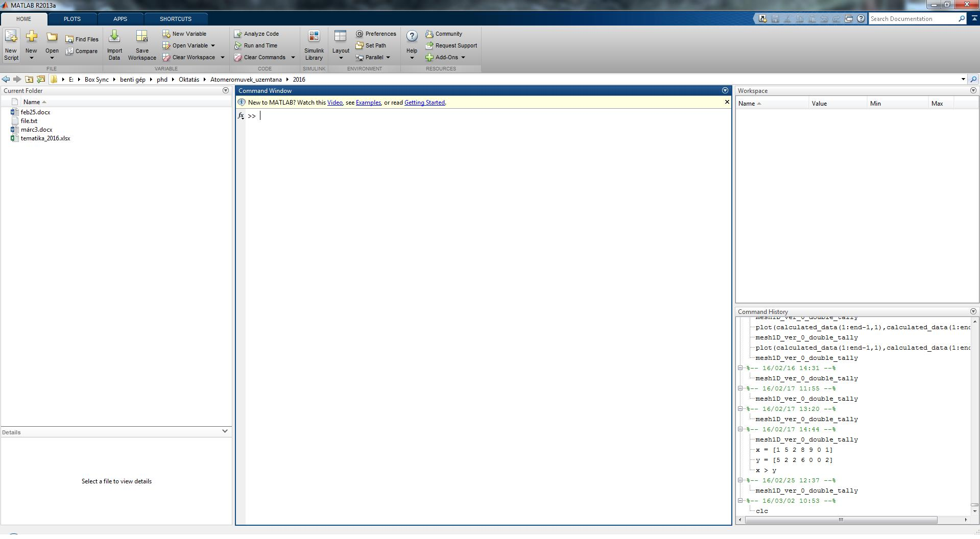Click Run and Time button
This screenshot has width=980, height=539.
point(256,45)
